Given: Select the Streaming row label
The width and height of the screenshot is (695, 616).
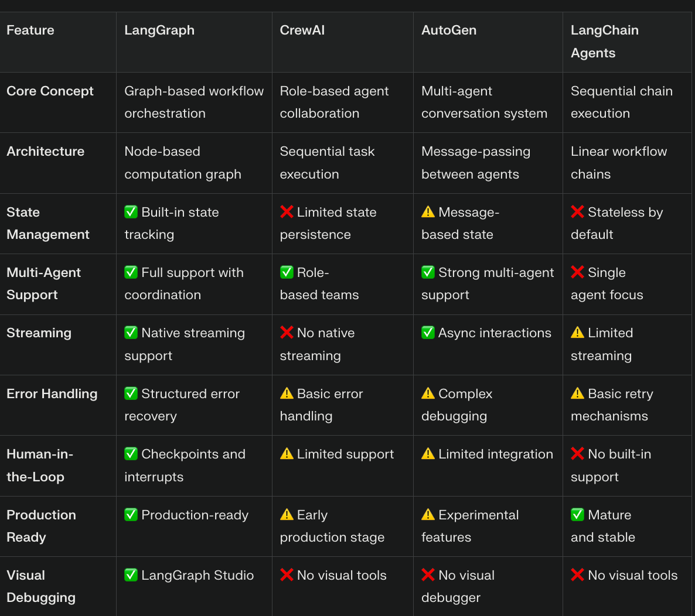Looking at the screenshot, I should (39, 333).
